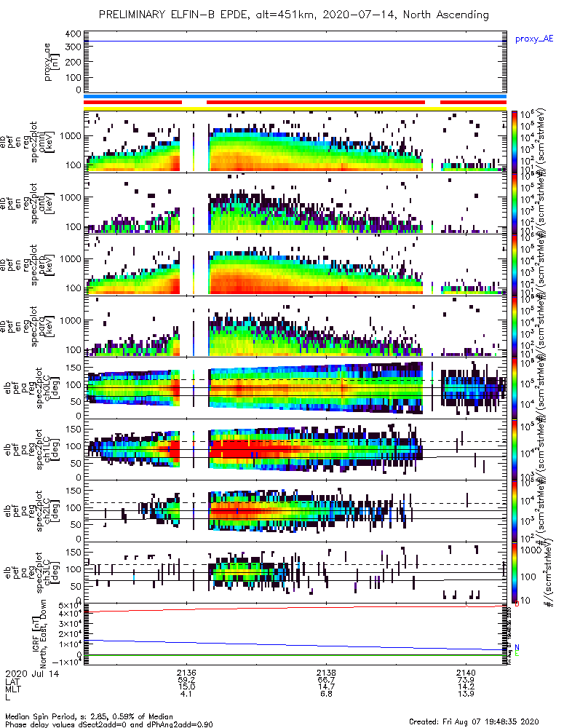Image resolution: width=564 pixels, height=728 pixels.
Task: Click the 'proxy_ae [nT]' y-axis label
Action: pos(50,62)
